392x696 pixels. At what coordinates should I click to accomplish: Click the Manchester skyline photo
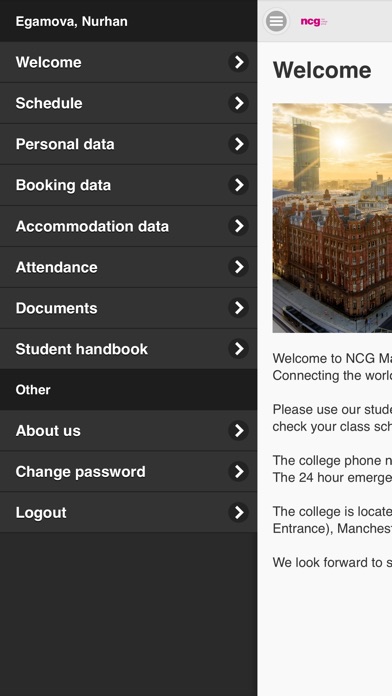(332, 218)
